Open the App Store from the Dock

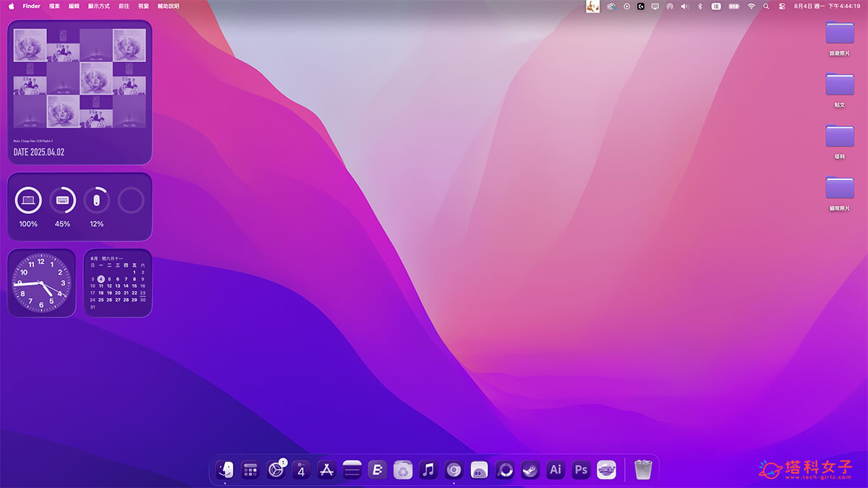click(326, 469)
